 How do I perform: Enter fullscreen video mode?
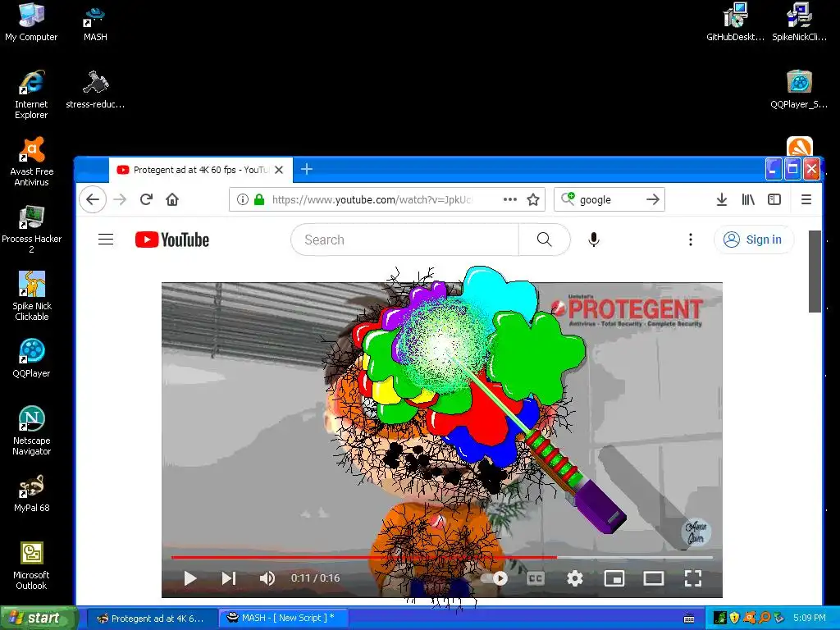click(x=692, y=578)
